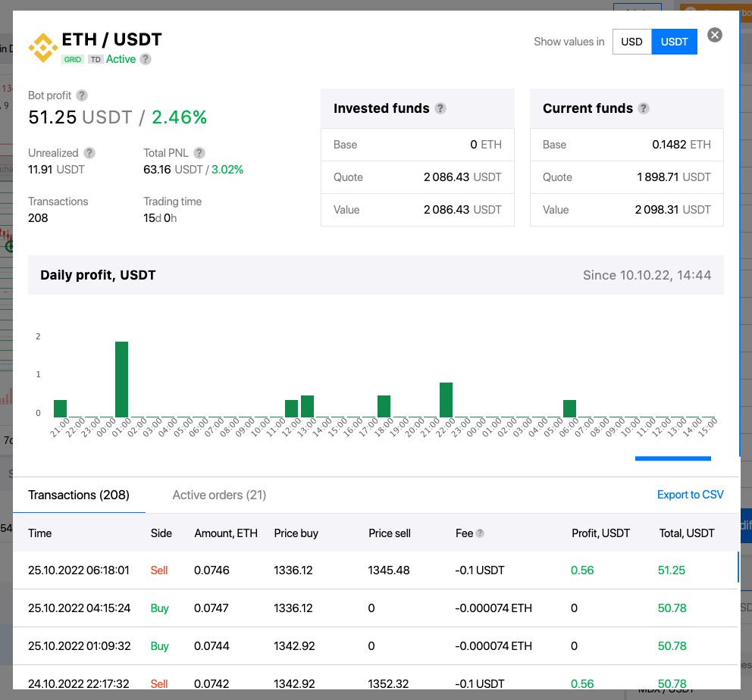Viewport: 752px width, 700px height.
Task: Close the ETH / USDT bot dialog
Action: pyautogui.click(x=714, y=35)
